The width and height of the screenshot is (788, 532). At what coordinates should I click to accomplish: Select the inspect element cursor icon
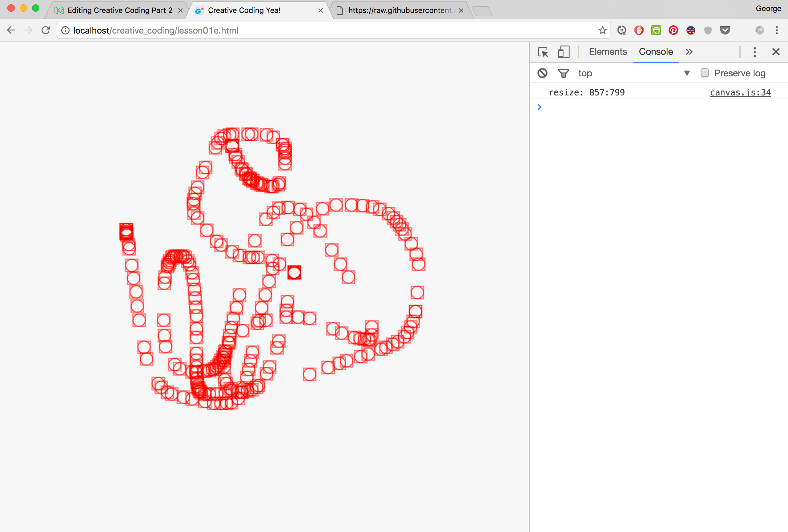tap(543, 52)
